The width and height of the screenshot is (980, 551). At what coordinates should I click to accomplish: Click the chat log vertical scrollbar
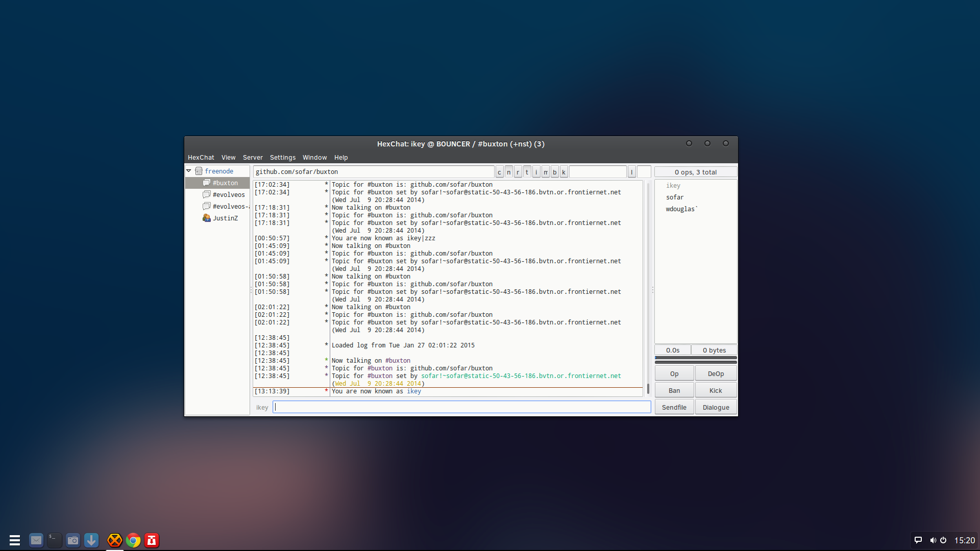pos(648,289)
